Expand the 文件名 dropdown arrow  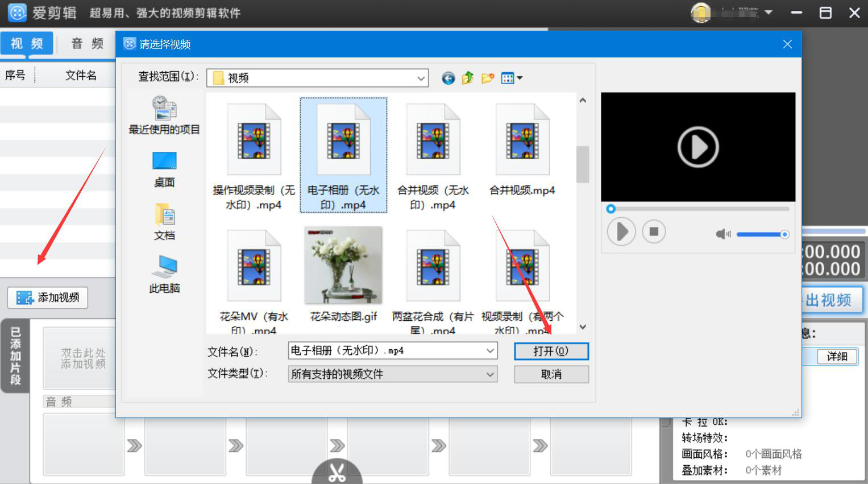[490, 351]
